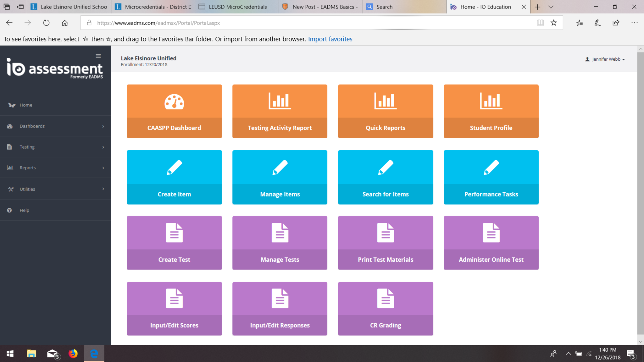The width and height of the screenshot is (644, 362).
Task: Open the CAASPP Dashboard gauge tile
Action: [x=174, y=111]
